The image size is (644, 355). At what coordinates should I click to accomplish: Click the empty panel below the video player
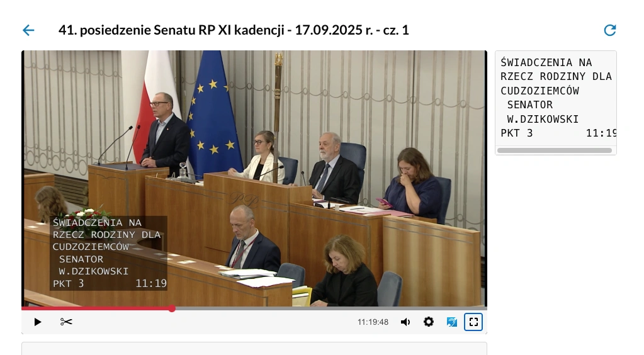pyautogui.click(x=254, y=349)
